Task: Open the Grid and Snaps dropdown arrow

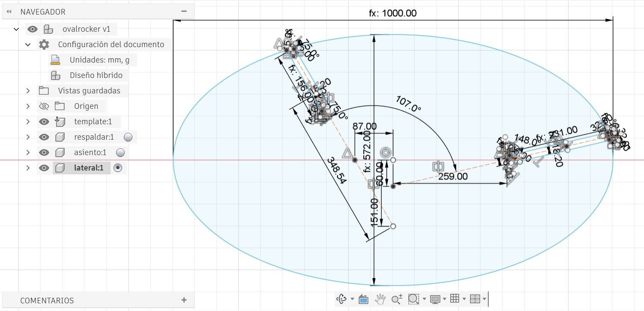Action: click(x=464, y=299)
